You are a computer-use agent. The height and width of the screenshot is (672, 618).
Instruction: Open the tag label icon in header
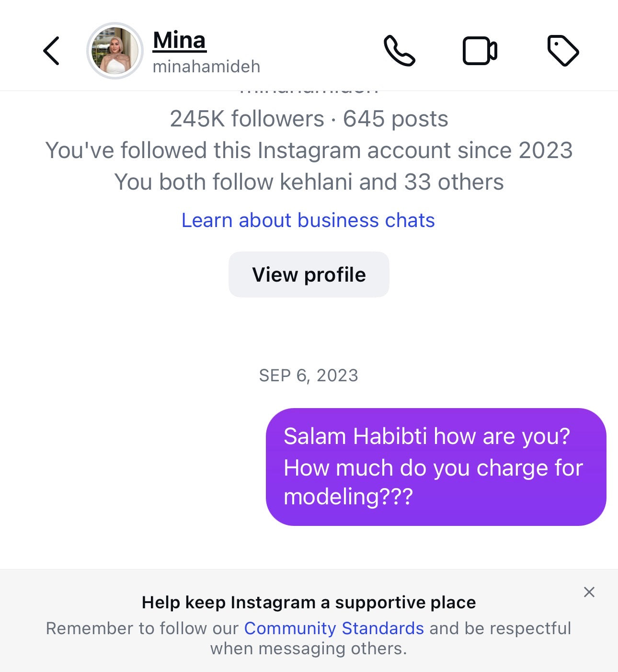click(563, 51)
